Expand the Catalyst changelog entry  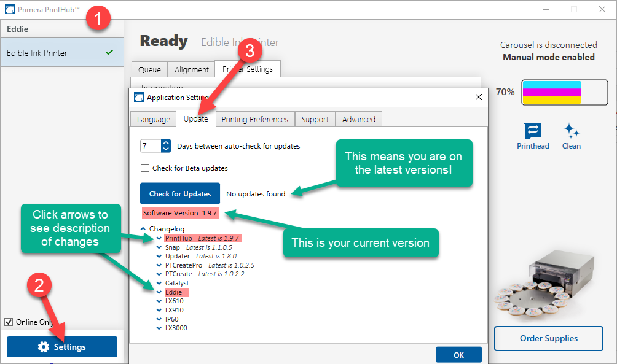[159, 283]
